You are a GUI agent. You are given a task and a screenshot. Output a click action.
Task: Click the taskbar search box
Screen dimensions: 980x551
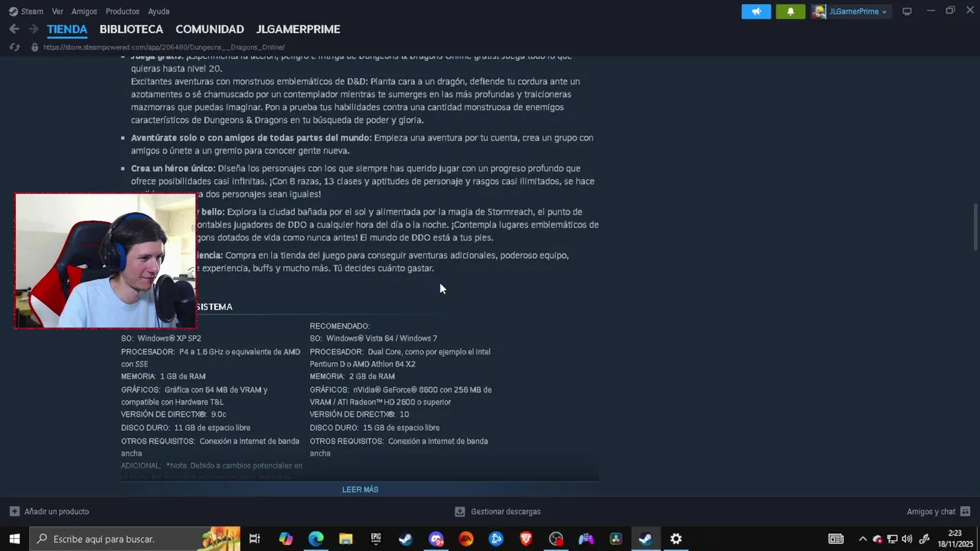[x=135, y=539]
